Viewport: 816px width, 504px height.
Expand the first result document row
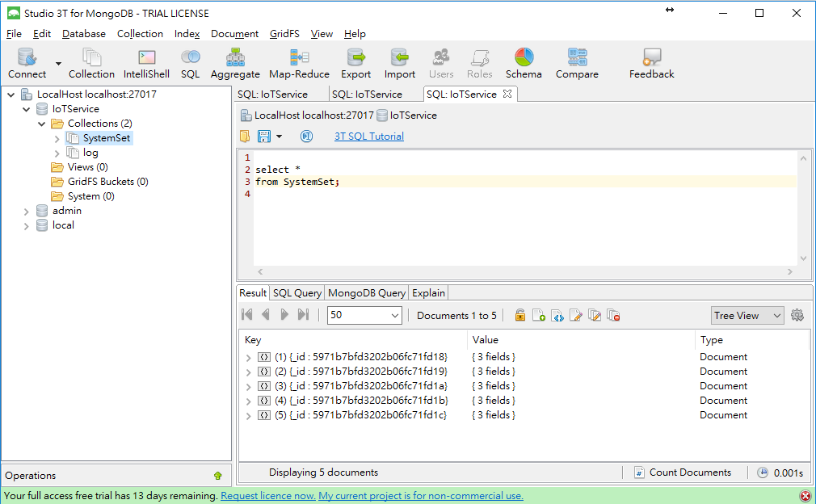[248, 357]
